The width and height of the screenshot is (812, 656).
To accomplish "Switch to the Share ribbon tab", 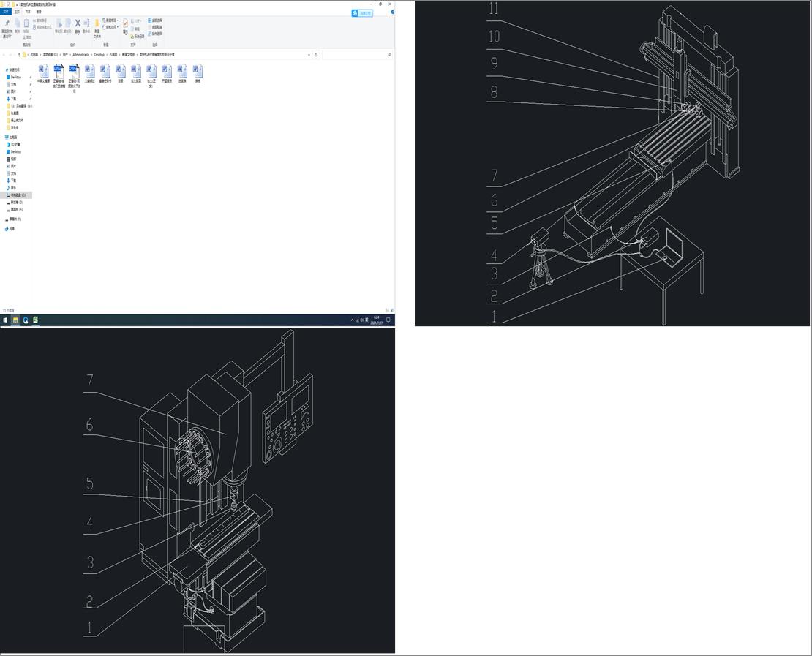I will pyautogui.click(x=28, y=12).
